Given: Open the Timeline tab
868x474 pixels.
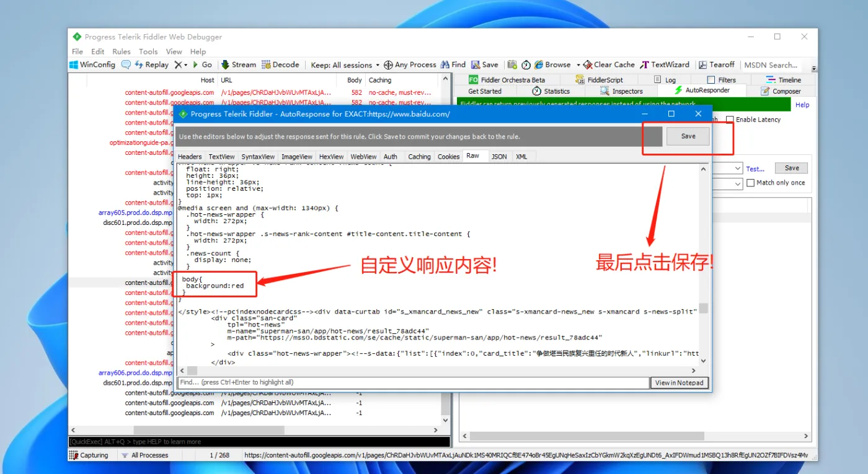Looking at the screenshot, I should coord(784,80).
